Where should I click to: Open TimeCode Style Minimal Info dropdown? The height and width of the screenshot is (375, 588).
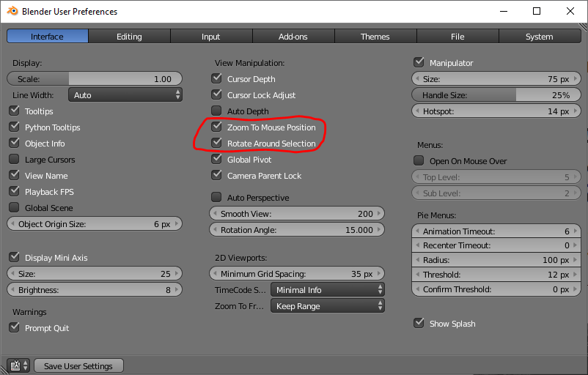(328, 289)
